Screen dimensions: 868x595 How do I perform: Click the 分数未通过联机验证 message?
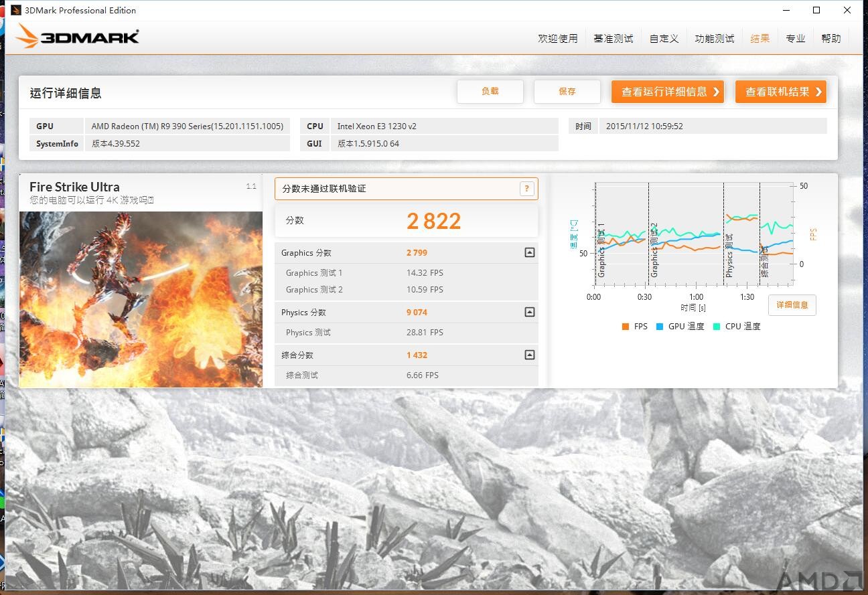tap(324, 189)
